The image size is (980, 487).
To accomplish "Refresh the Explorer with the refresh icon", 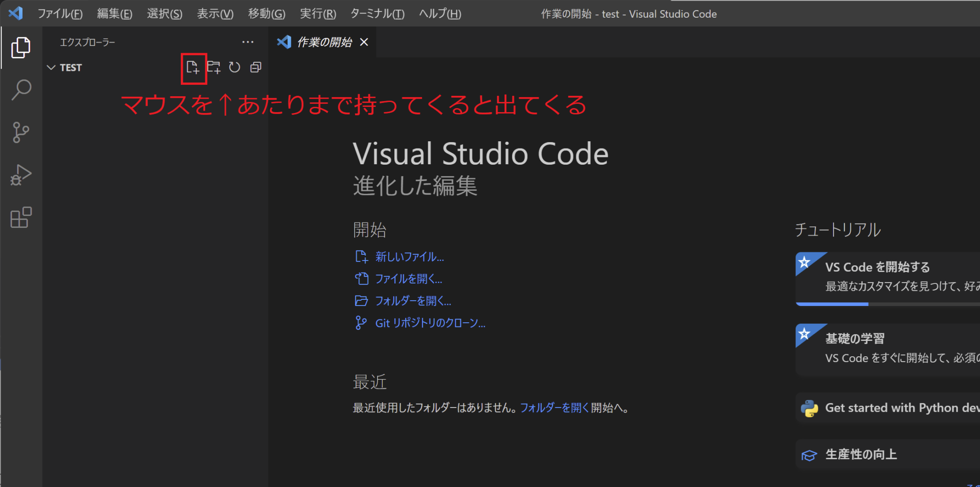I will [234, 68].
